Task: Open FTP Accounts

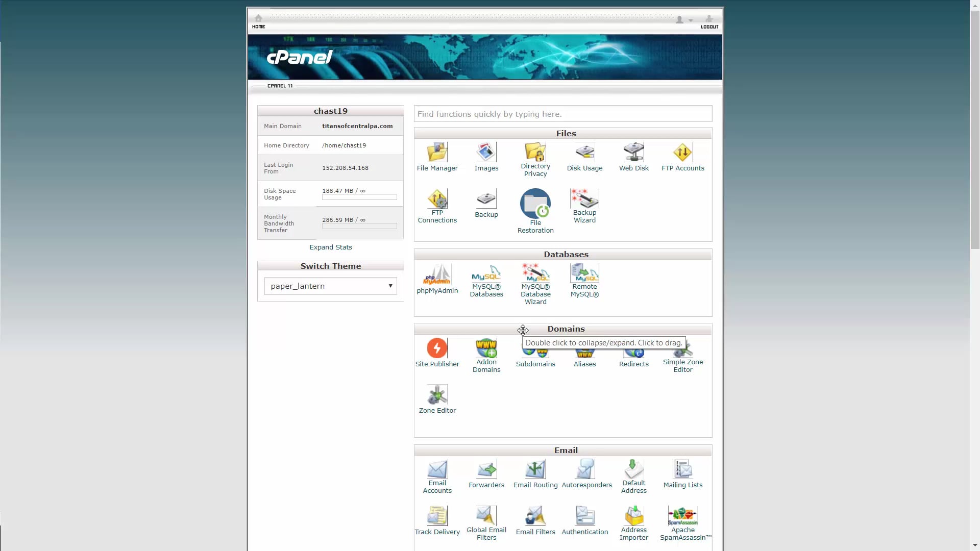Action: pyautogui.click(x=682, y=157)
